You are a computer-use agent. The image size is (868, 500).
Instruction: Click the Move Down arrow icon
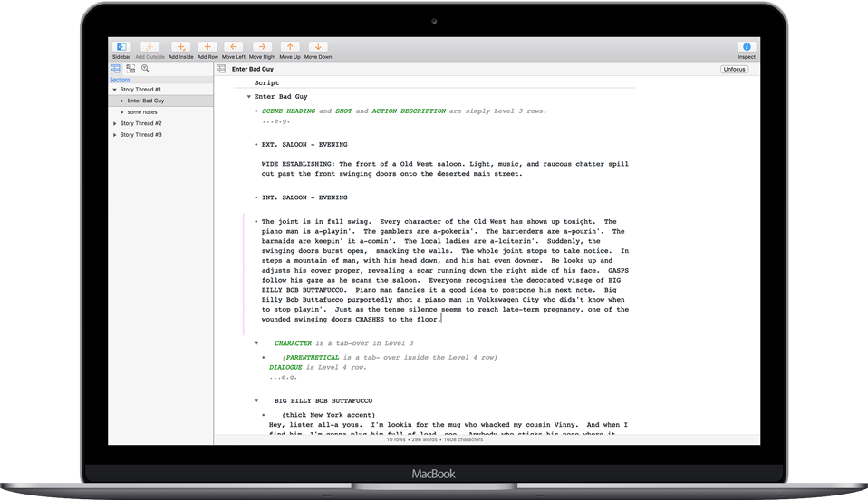point(318,47)
